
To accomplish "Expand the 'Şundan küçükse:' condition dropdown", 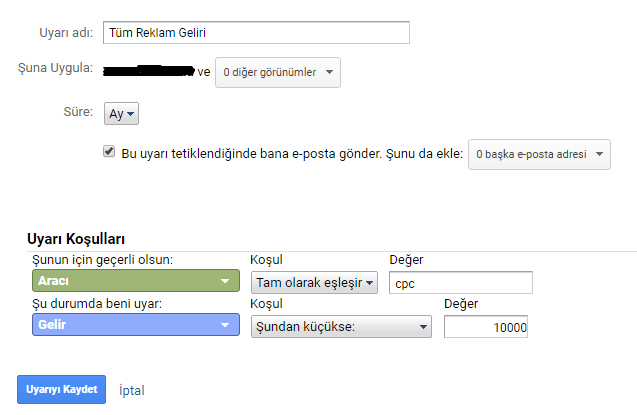I will pos(342,326).
